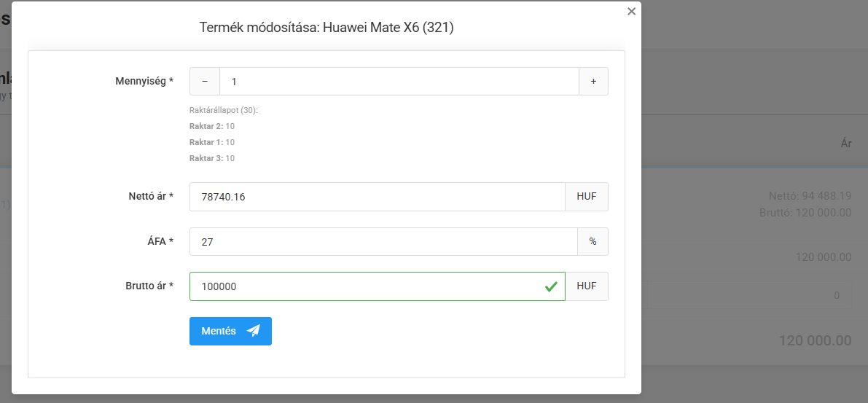Click the paper plane icon on Mentés

[x=254, y=331]
